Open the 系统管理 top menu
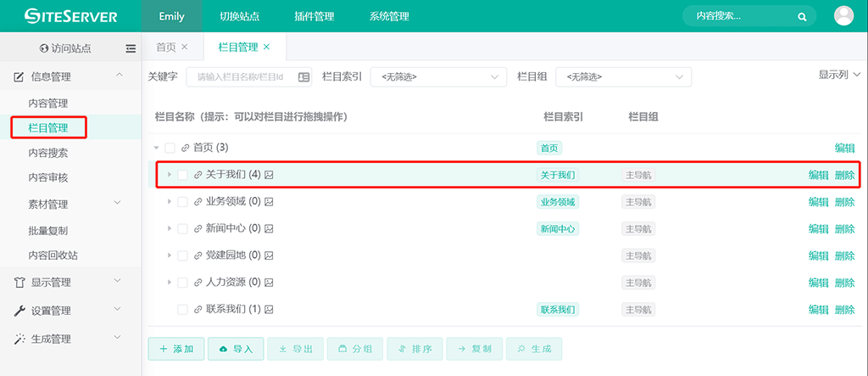 point(389,16)
